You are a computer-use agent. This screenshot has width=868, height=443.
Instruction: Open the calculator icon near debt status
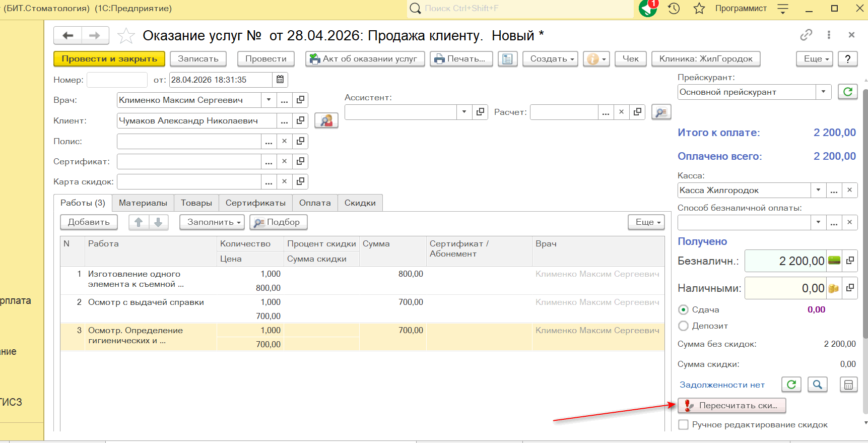tap(848, 385)
